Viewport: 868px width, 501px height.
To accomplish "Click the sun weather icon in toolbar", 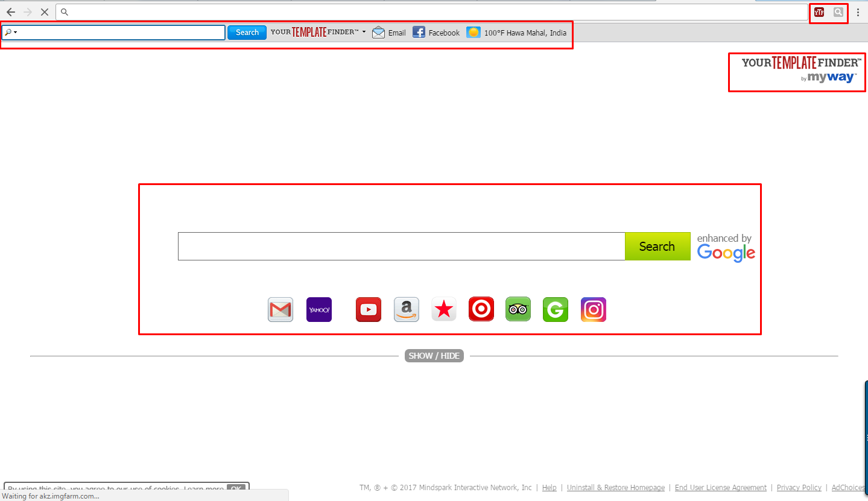I will click(474, 33).
